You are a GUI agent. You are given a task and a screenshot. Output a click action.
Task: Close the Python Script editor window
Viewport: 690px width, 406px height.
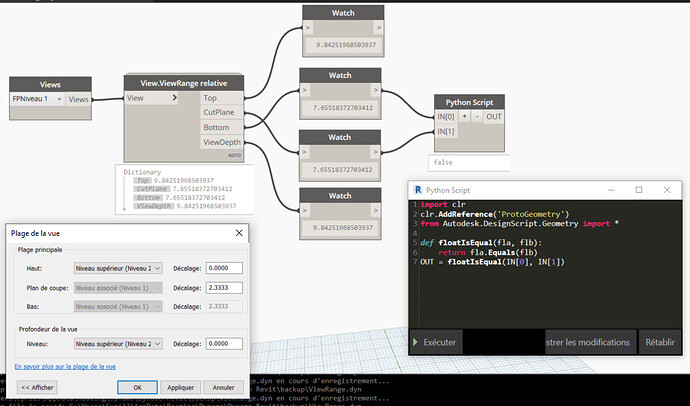tap(667, 190)
